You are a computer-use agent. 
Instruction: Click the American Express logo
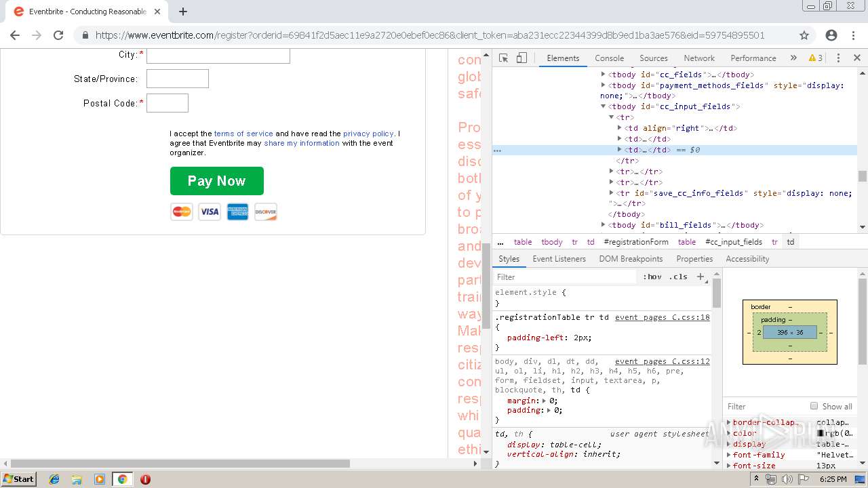237,212
